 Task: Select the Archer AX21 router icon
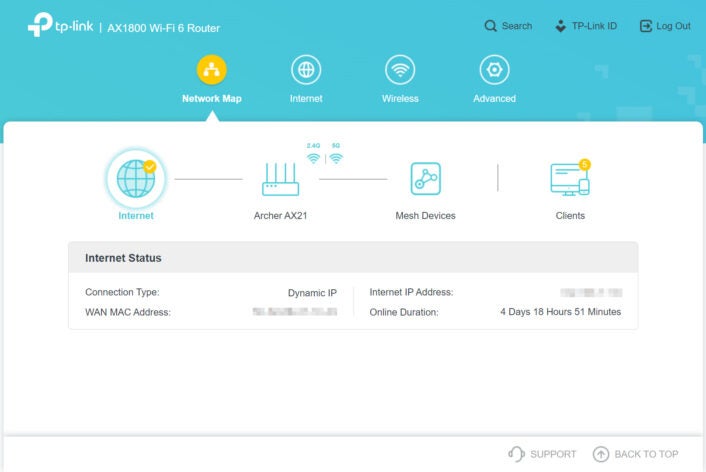click(x=281, y=179)
